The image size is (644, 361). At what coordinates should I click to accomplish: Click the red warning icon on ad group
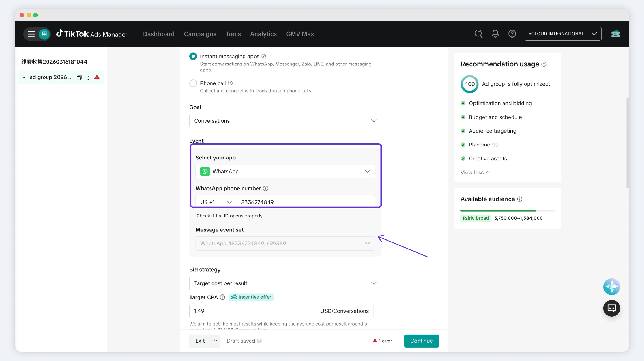pyautogui.click(x=97, y=77)
